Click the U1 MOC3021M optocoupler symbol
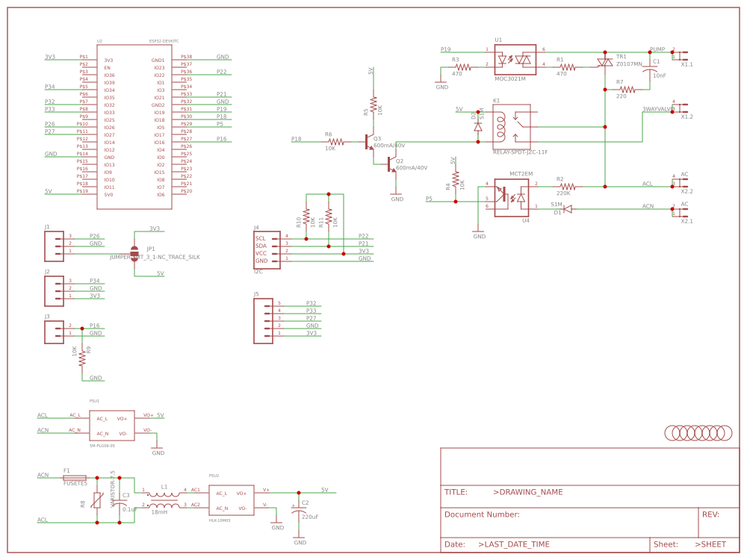 point(515,60)
